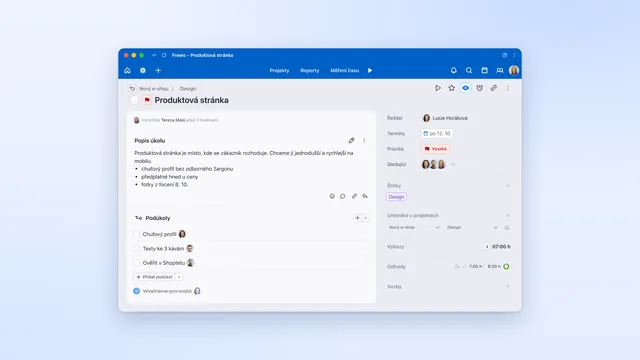Click the home icon beside the Design list dropdown
The height and width of the screenshot is (360, 640).
[507, 227]
